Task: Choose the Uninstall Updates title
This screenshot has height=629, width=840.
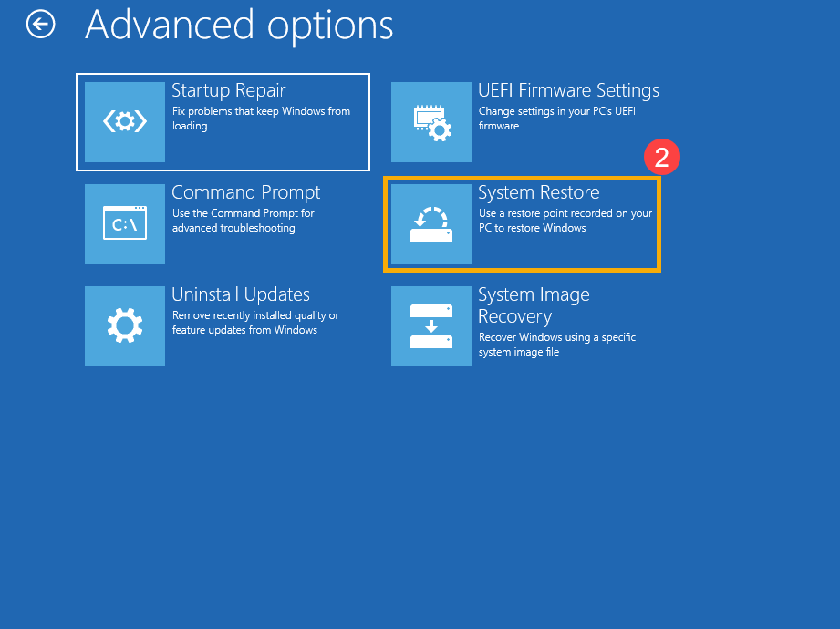Action: coord(241,294)
